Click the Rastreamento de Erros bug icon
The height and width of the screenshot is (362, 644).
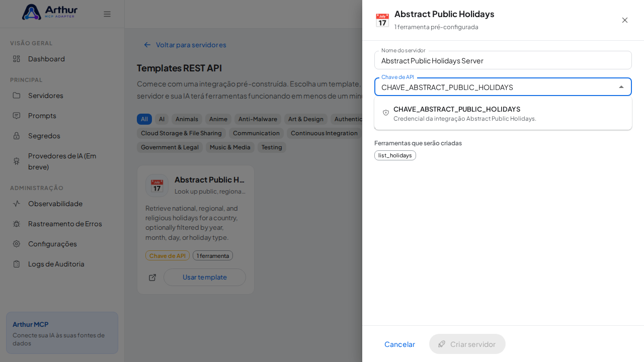[17, 224]
